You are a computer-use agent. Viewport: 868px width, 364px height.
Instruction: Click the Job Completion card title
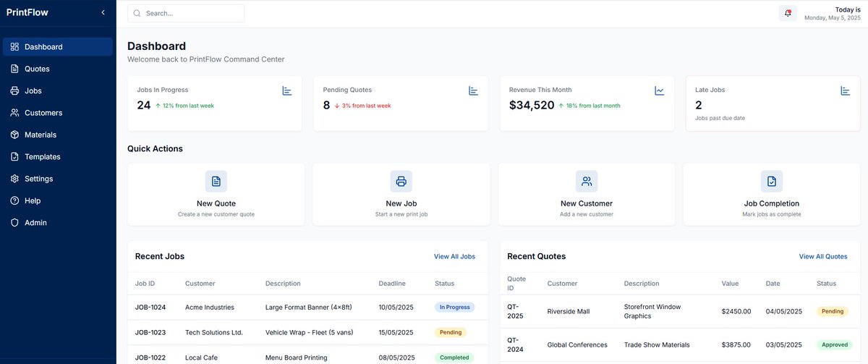click(x=772, y=203)
